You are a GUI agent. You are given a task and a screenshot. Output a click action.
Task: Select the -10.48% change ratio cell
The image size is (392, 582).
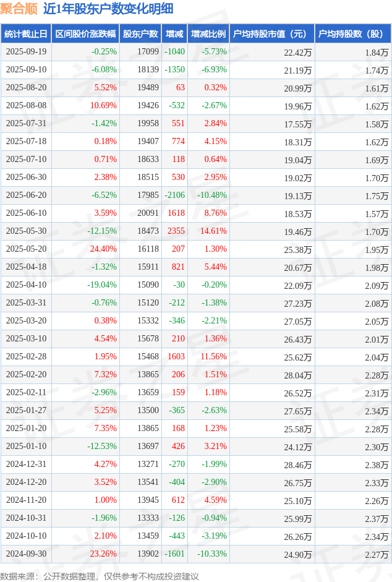pos(212,195)
